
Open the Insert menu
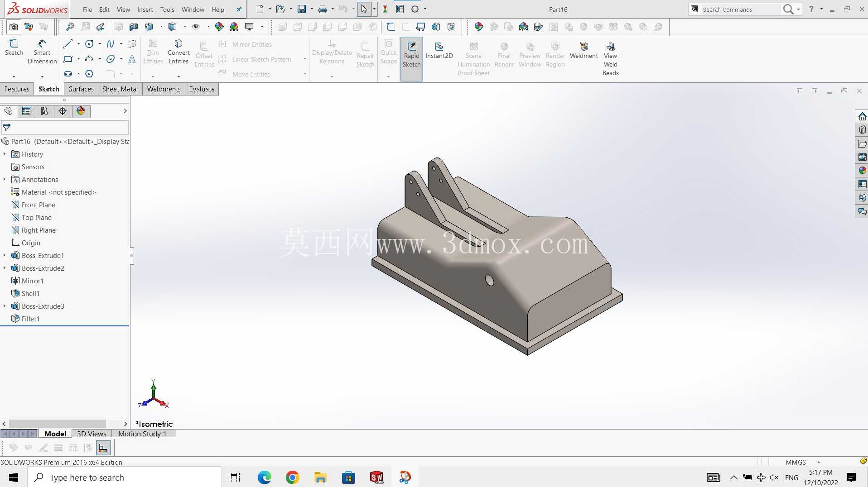[x=145, y=10]
